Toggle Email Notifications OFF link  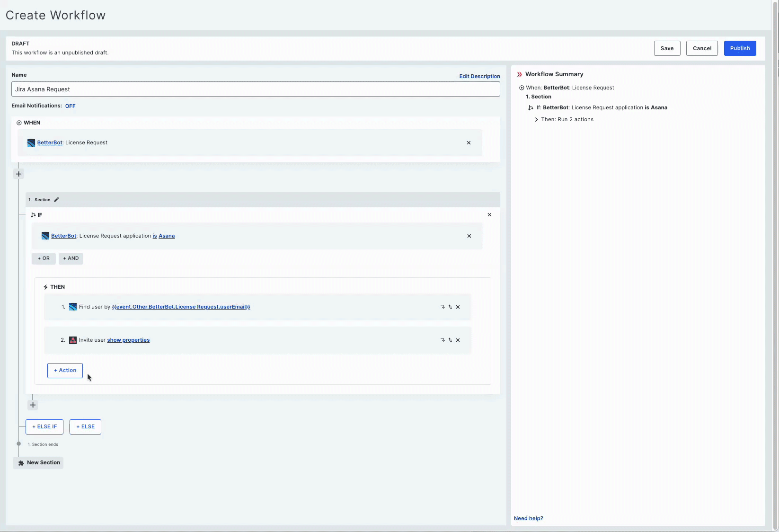click(71, 106)
